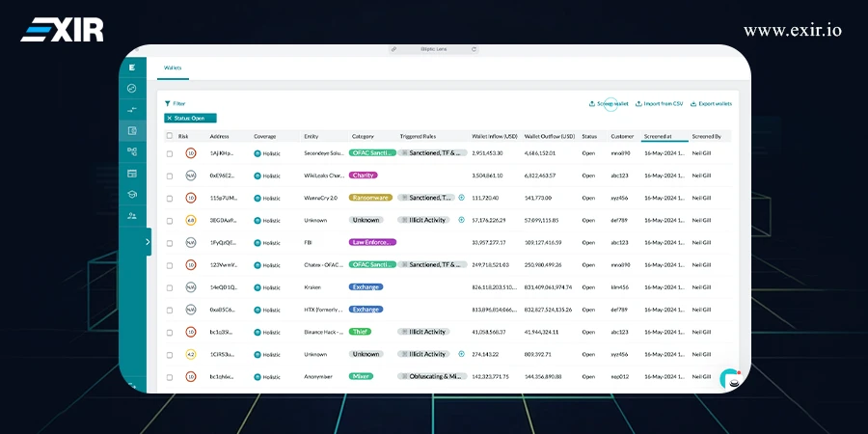Sort by Screened at column header
Viewport: 868px width, 434px height.
pyautogui.click(x=658, y=136)
